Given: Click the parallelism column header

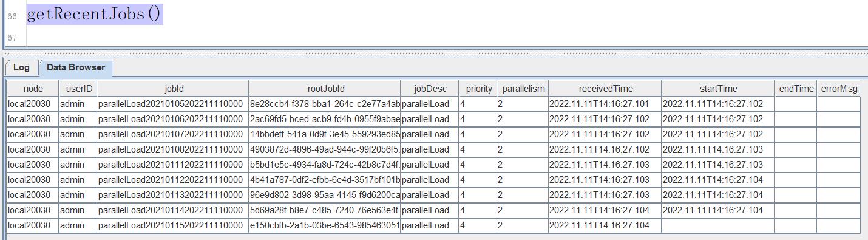Looking at the screenshot, I should coord(522,89).
